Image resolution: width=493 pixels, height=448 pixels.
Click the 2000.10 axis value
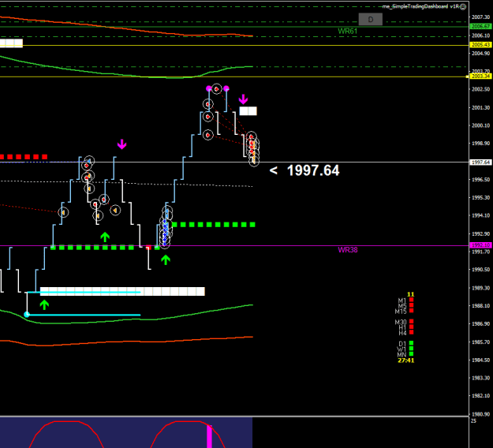click(481, 125)
